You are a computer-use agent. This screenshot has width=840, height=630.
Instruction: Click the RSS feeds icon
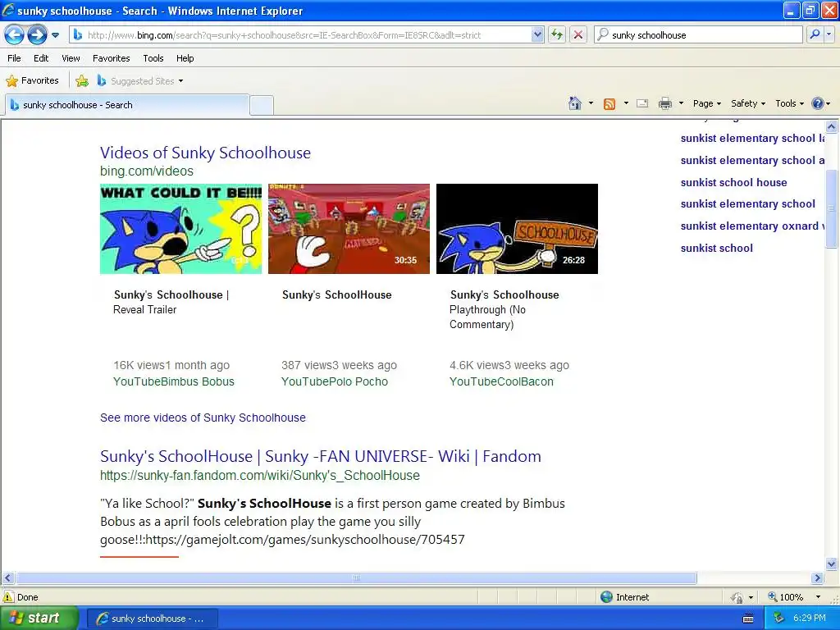(609, 104)
